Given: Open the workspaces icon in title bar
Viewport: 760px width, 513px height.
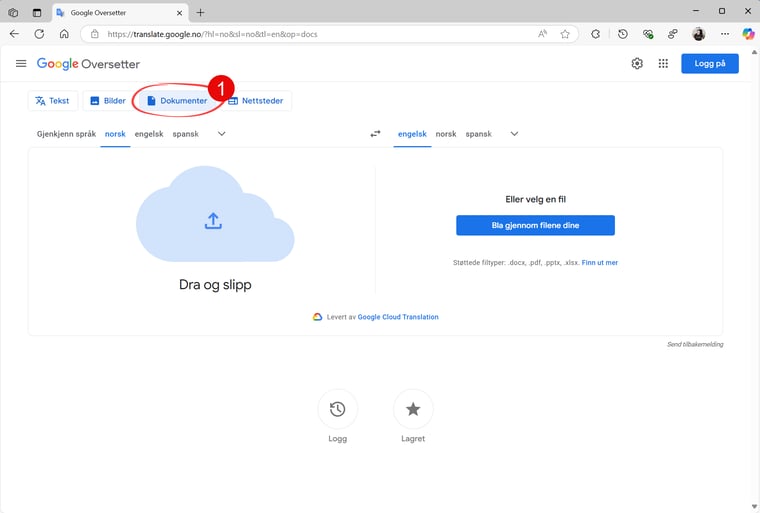Looking at the screenshot, I should (13, 13).
